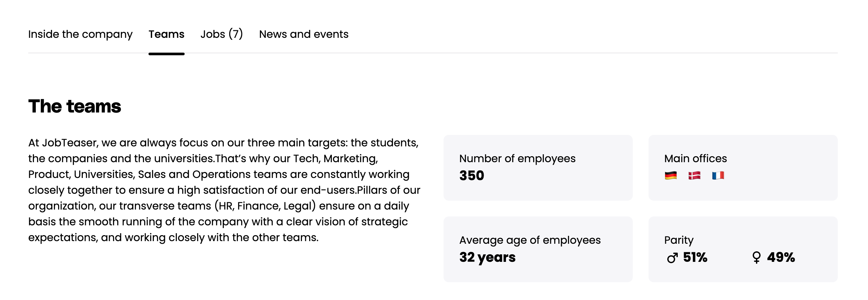Image resolution: width=868 pixels, height=300 pixels.
Task: Click "The teams" heading
Action: 75,106
